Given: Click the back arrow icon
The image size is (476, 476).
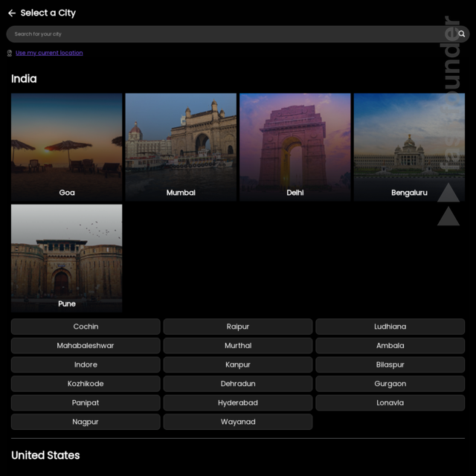Looking at the screenshot, I should (12, 13).
